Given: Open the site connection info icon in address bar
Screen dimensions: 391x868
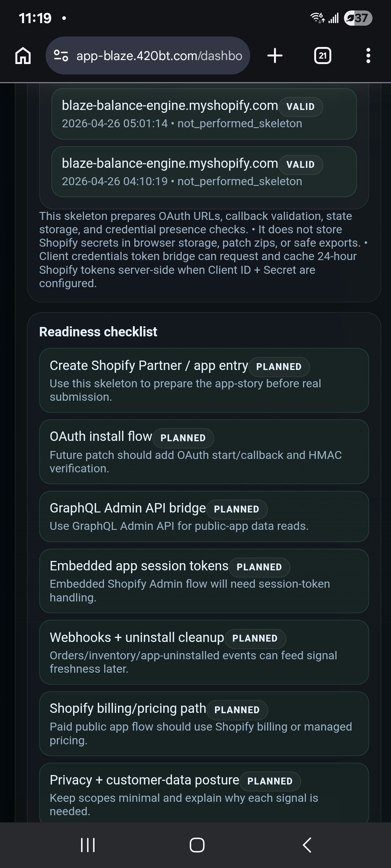Looking at the screenshot, I should pos(62,56).
